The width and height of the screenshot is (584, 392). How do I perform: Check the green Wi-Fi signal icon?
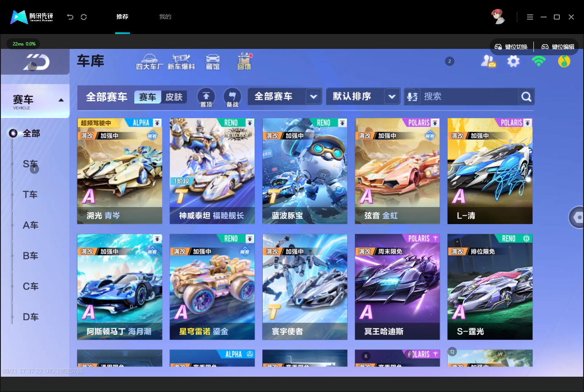539,61
